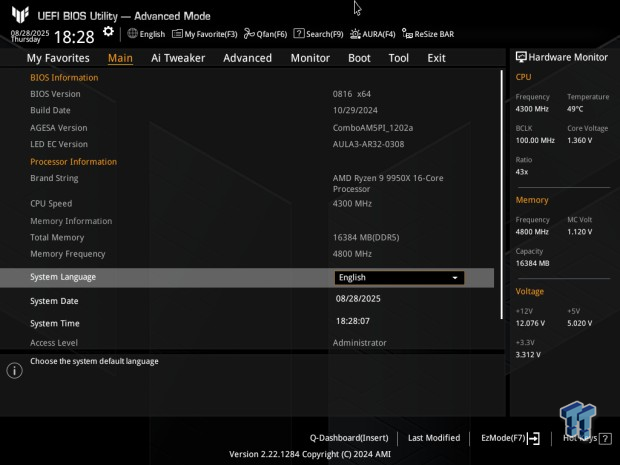This screenshot has height=465, width=620.
Task: Switch to My Favorites tab
Action: (58, 58)
